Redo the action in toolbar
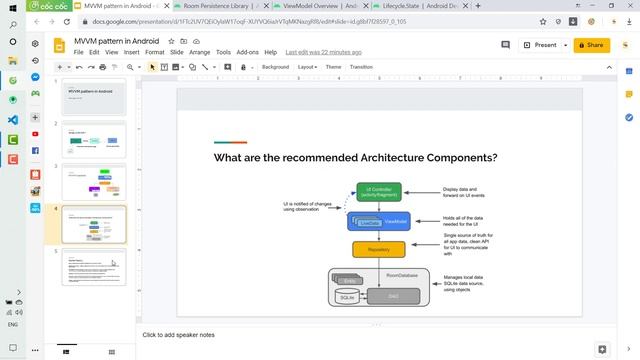 click(x=91, y=67)
